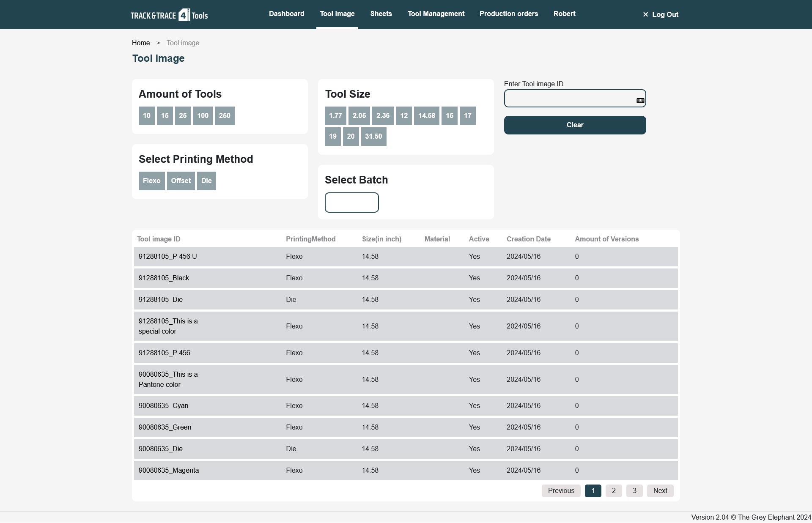
Task: Focus the Enter Tool image ID field
Action: [x=569, y=99]
